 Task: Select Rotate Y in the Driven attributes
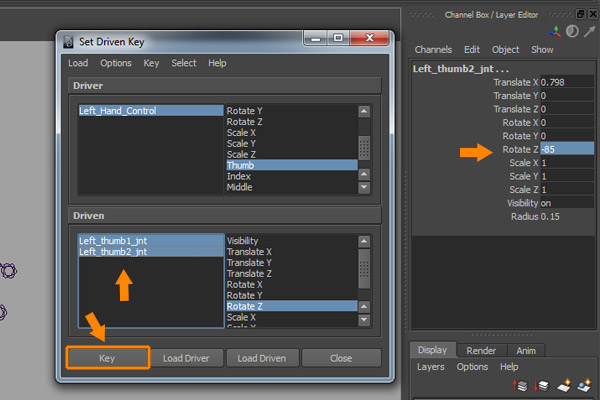(292, 296)
